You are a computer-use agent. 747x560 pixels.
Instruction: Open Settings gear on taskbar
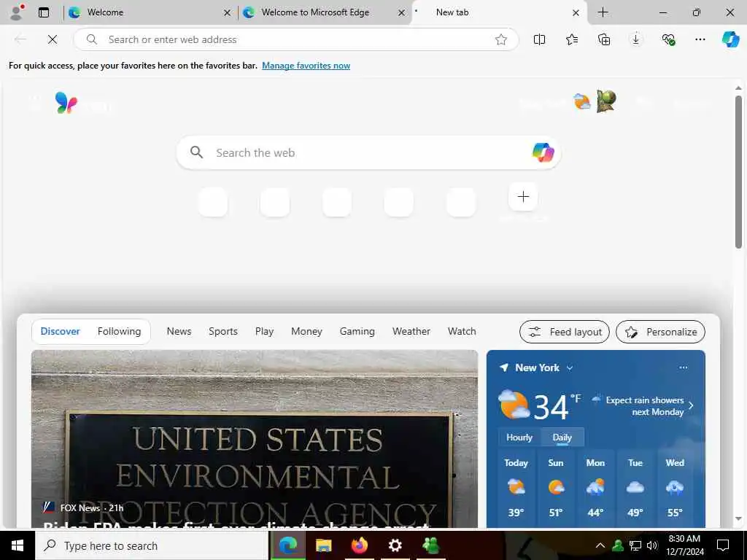(x=395, y=545)
